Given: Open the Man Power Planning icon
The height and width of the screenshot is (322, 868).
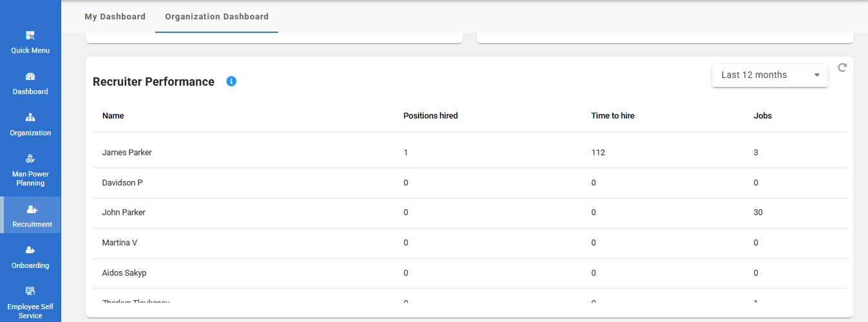Looking at the screenshot, I should tap(30, 159).
